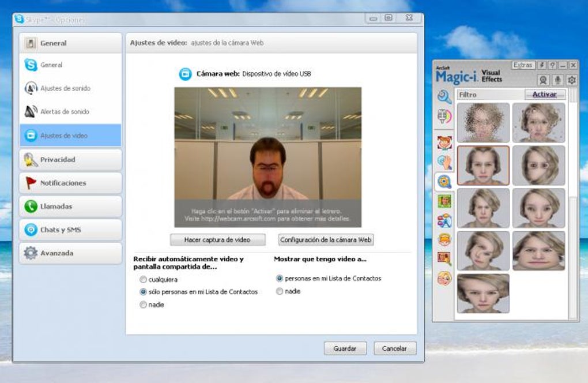Expand the Privacidad section
The height and width of the screenshot is (383, 588).
(70, 159)
